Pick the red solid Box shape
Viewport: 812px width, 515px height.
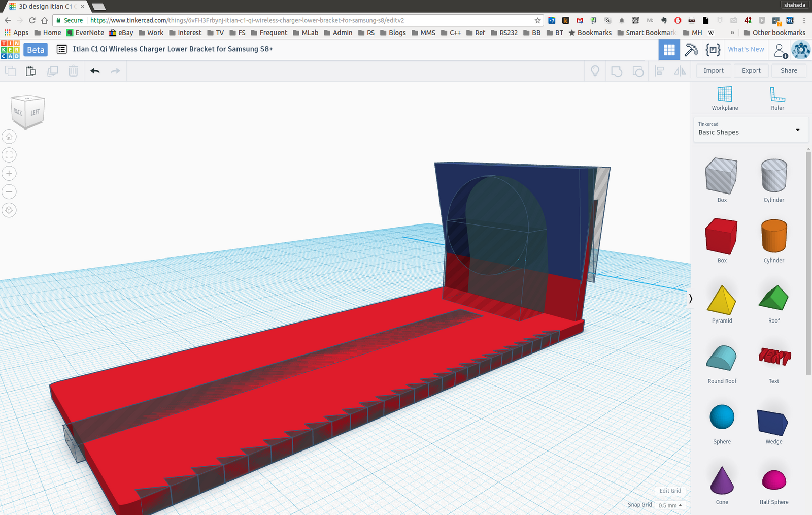(721, 236)
